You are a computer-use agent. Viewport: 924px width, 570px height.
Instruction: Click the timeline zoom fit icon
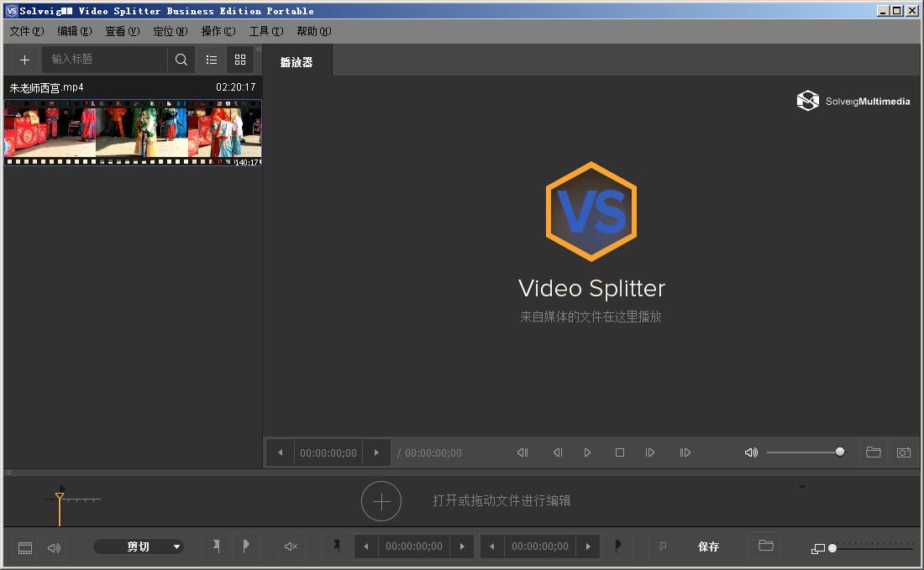coord(818,549)
